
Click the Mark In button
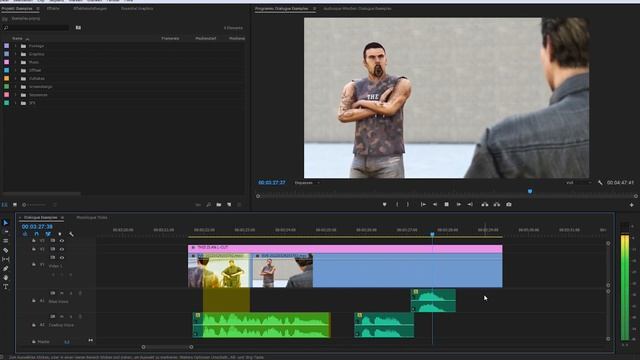[x=397, y=204]
